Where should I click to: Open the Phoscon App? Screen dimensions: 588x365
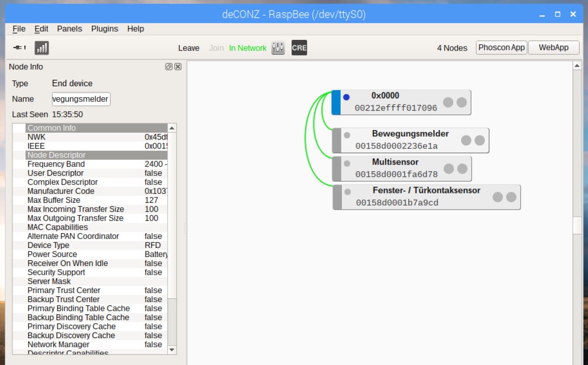click(x=501, y=48)
